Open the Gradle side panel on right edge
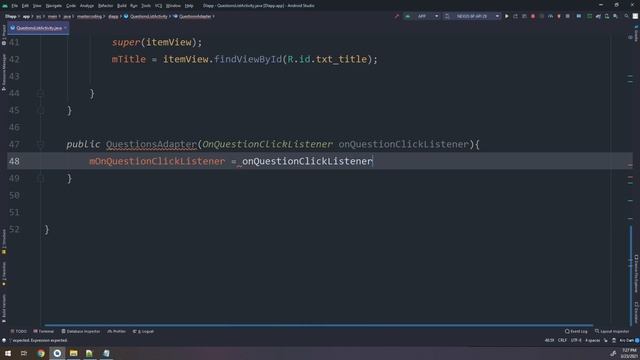 point(636,33)
